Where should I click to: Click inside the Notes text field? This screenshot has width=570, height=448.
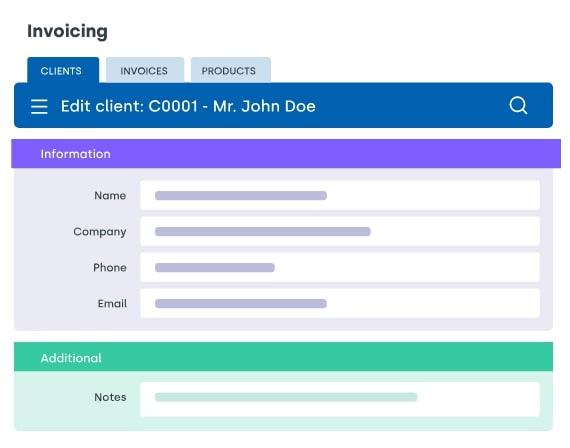tap(340, 399)
